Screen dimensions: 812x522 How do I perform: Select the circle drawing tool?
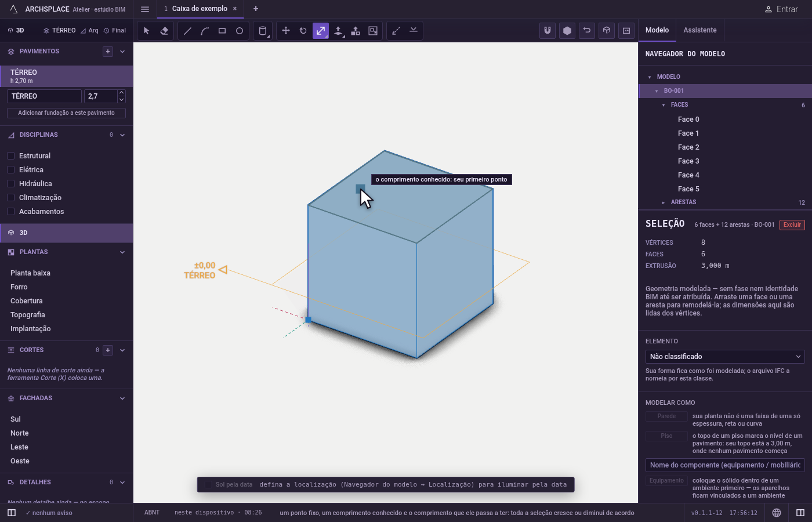coord(240,31)
